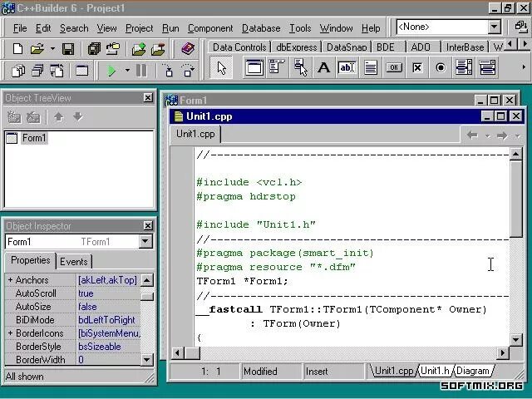Open the Database menu

(x=261, y=28)
